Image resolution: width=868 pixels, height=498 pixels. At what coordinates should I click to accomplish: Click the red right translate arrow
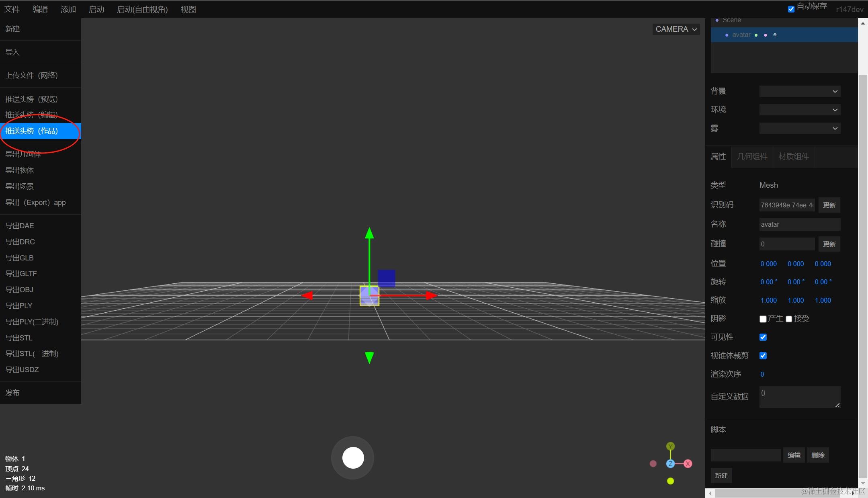(x=431, y=295)
